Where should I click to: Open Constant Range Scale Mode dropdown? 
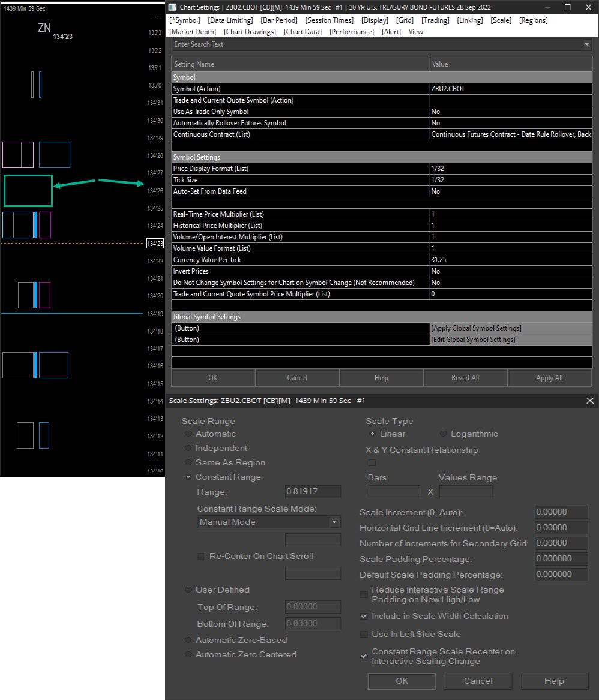(269, 522)
